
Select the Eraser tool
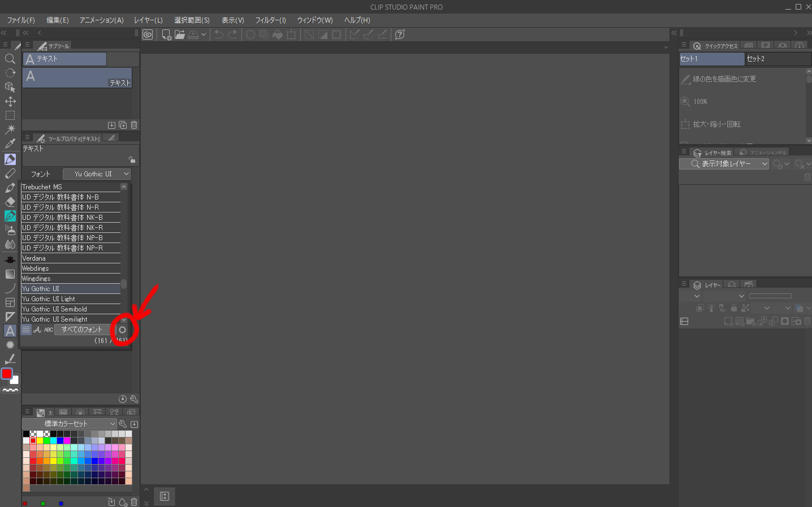pyautogui.click(x=10, y=202)
